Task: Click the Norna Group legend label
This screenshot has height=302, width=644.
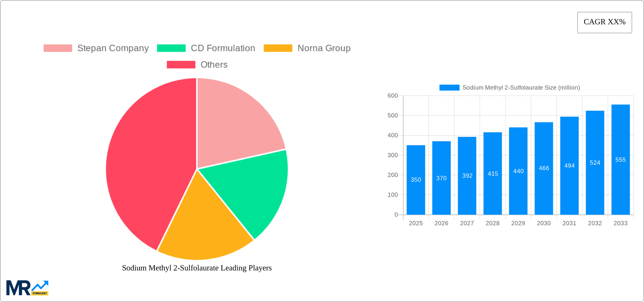Action: (x=324, y=48)
